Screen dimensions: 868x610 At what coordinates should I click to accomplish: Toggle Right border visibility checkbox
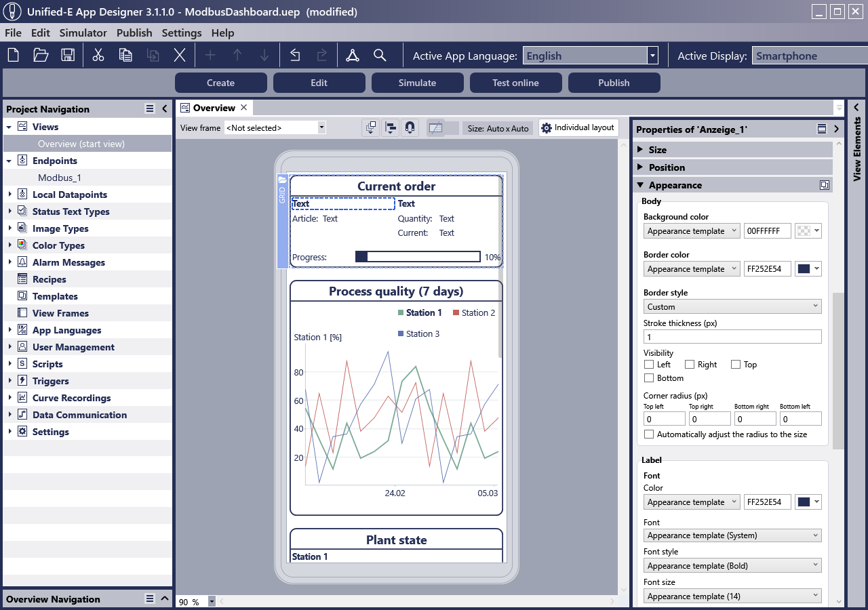click(690, 365)
